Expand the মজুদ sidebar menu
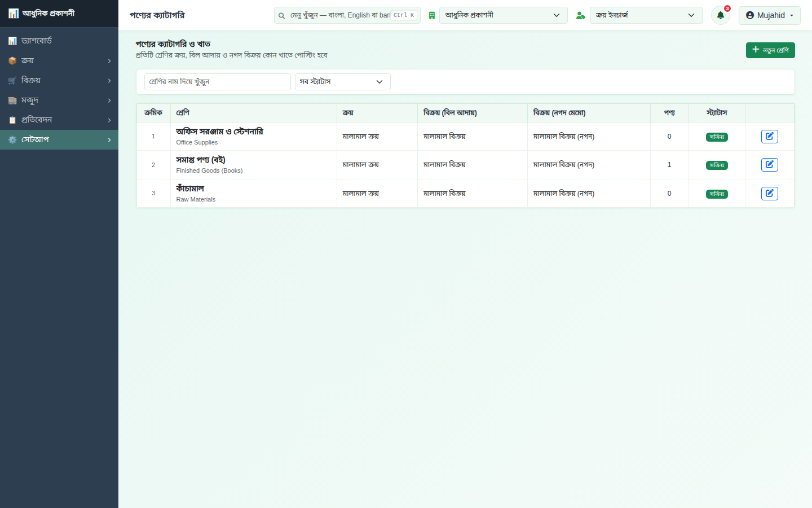Image resolution: width=812 pixels, height=508 pixels. pyautogui.click(x=59, y=100)
